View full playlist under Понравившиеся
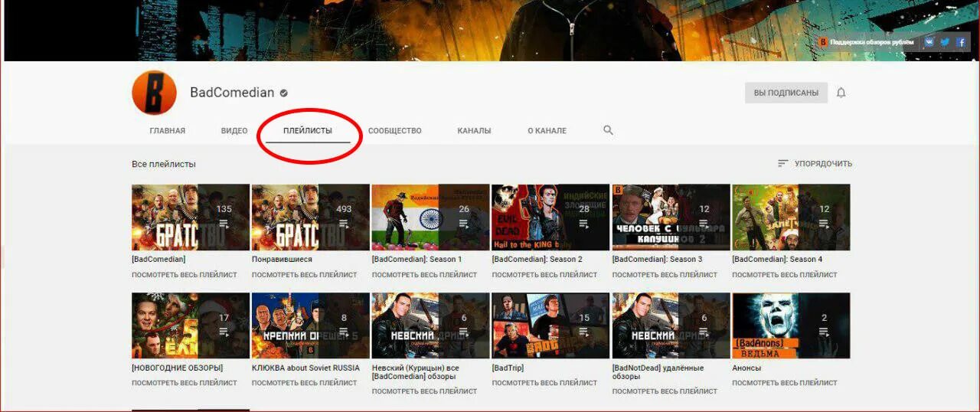 tap(304, 274)
